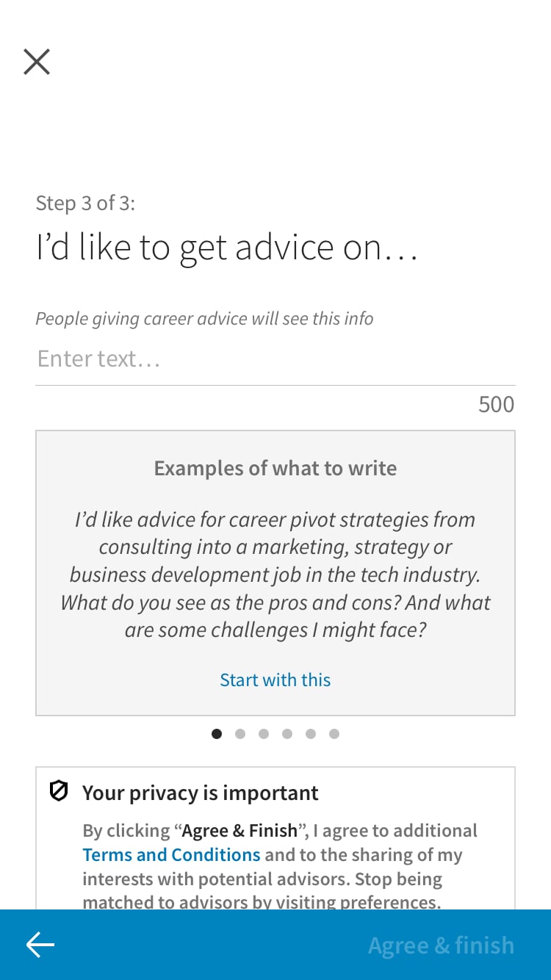Show the fourth example via its dot

click(x=287, y=733)
